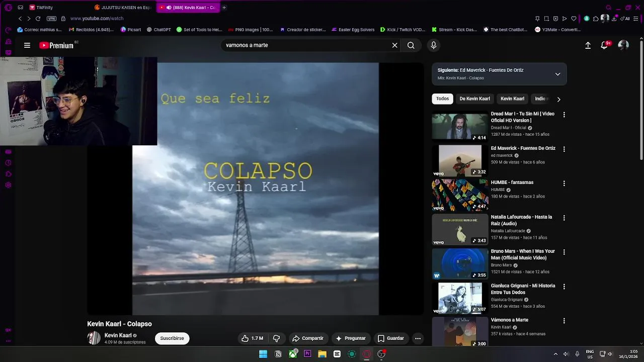Start voice search with the microphone icon
The width and height of the screenshot is (644, 362).
click(x=434, y=45)
